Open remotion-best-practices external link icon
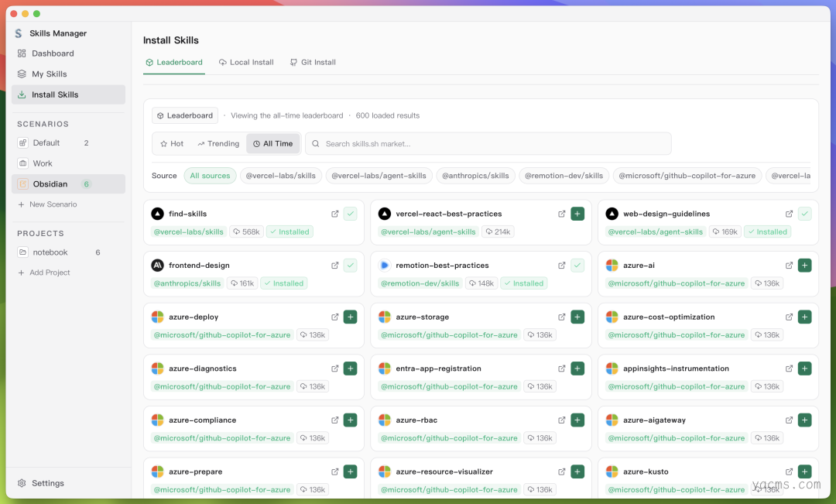 562,265
